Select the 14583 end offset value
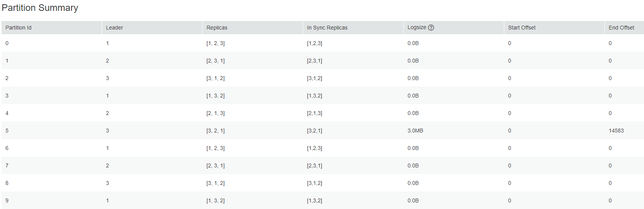The image size is (644, 209). [616, 131]
